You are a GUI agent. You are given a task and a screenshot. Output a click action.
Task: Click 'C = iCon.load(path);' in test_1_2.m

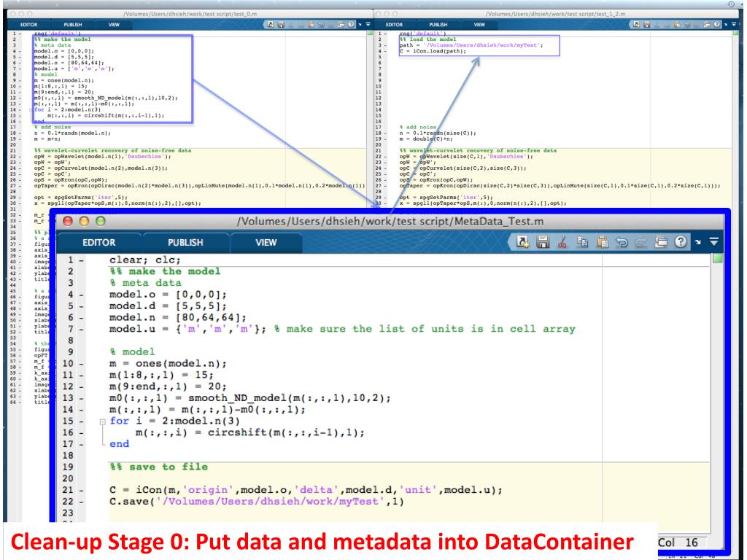coord(433,51)
